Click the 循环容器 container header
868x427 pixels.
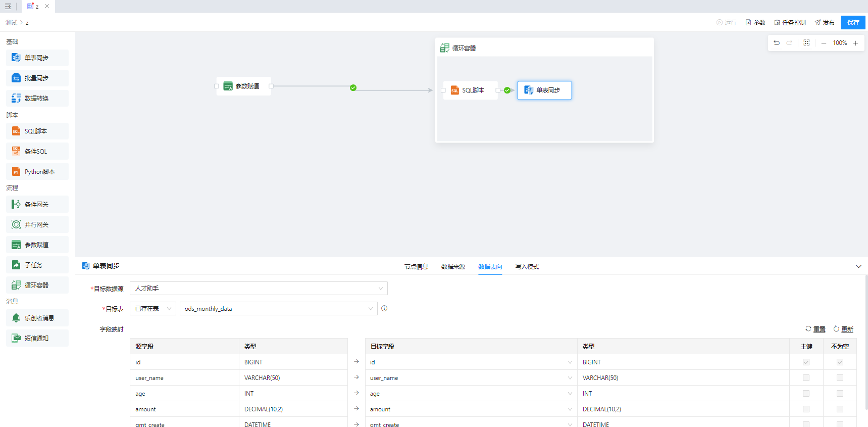tap(544, 48)
